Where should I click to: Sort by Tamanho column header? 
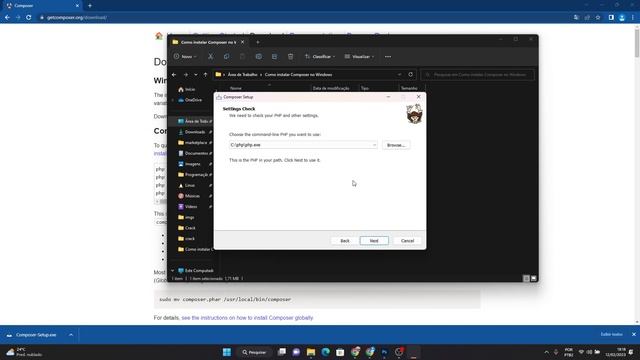coord(409,88)
